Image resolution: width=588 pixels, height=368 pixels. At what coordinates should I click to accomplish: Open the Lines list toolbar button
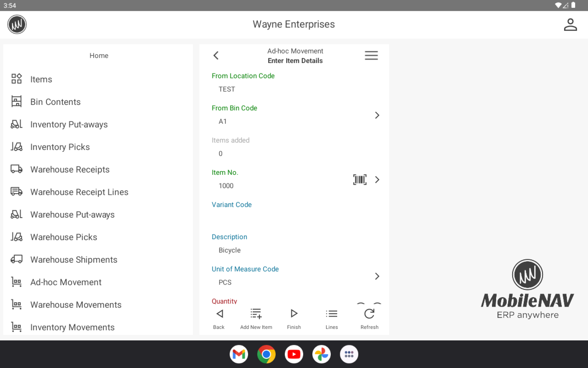pyautogui.click(x=332, y=319)
